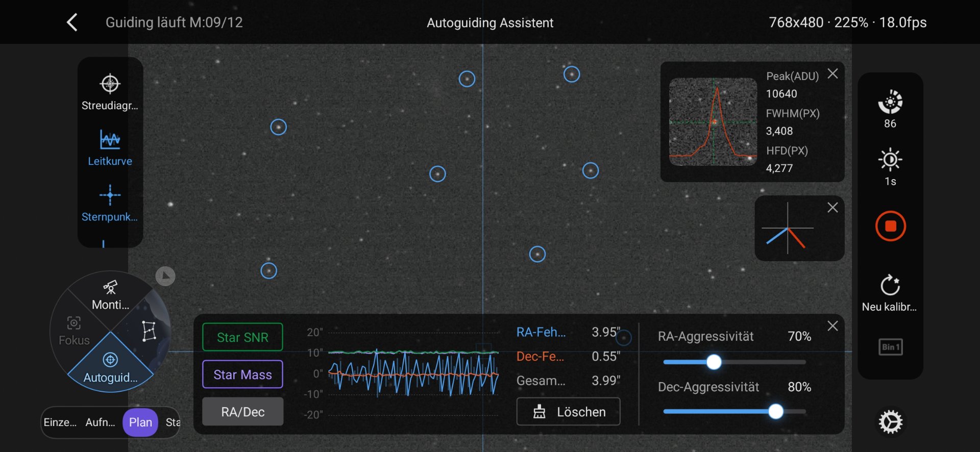
Task: Stop guiding with the red stop button
Action: coord(890,226)
